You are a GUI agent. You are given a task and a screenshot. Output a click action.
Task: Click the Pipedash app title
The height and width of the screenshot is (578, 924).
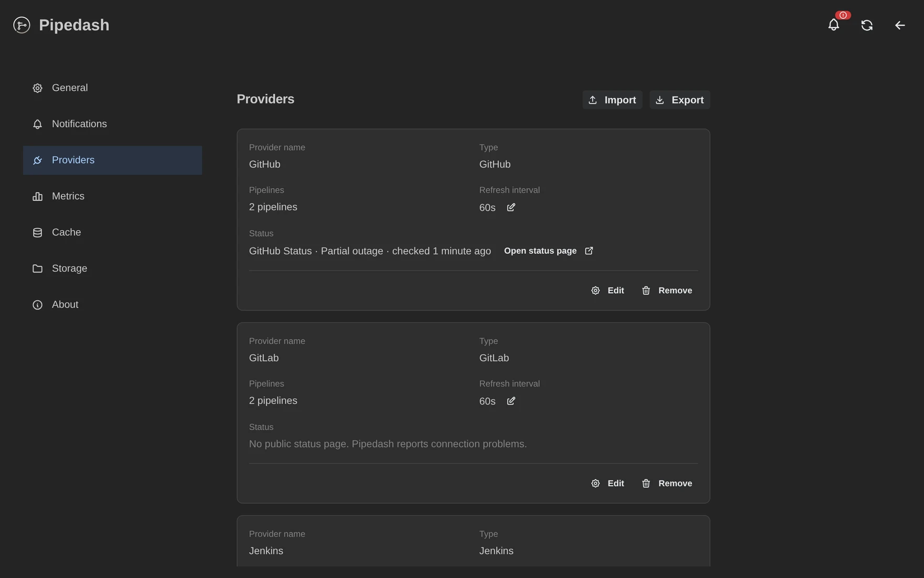pos(74,25)
